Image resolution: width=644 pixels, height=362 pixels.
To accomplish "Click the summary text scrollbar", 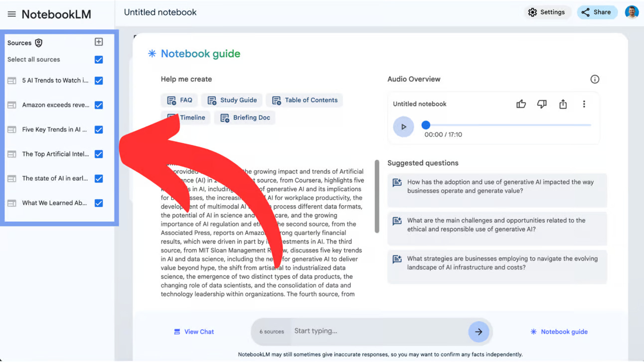I will pos(377,196).
